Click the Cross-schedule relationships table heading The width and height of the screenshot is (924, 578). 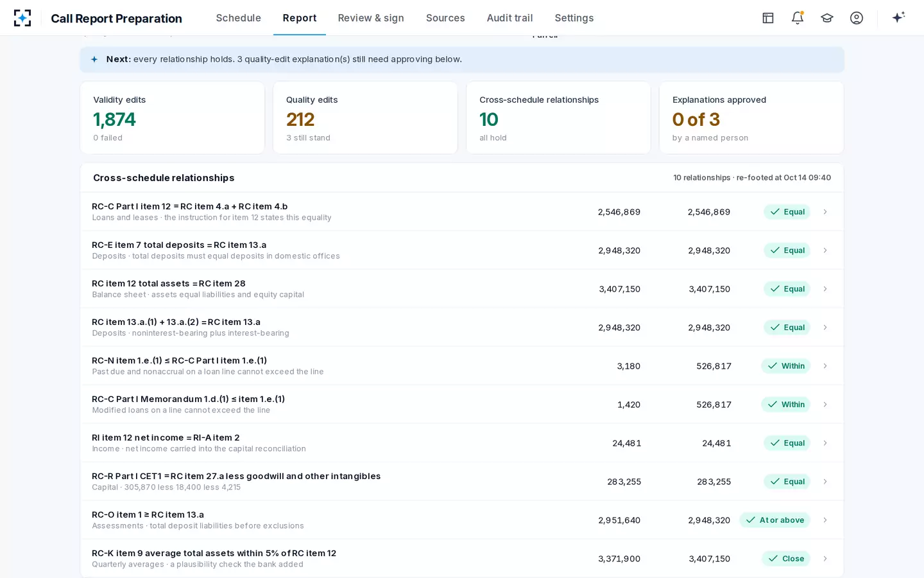pyautogui.click(x=164, y=178)
